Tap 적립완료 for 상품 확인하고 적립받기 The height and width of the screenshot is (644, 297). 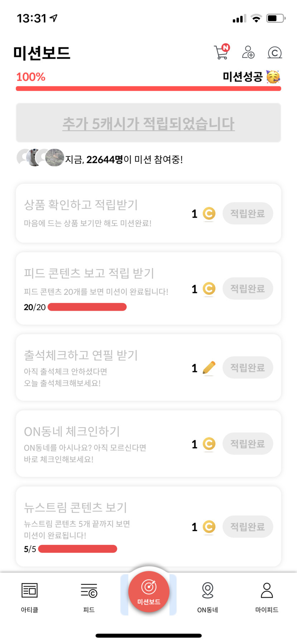(248, 214)
